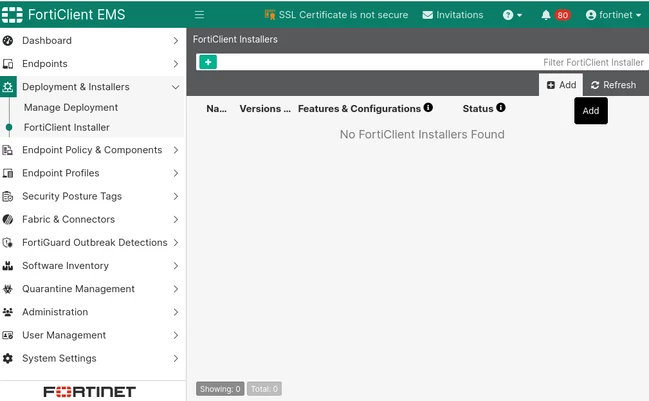
Task: Click the SSL certificate warning icon
Action: 270,15
